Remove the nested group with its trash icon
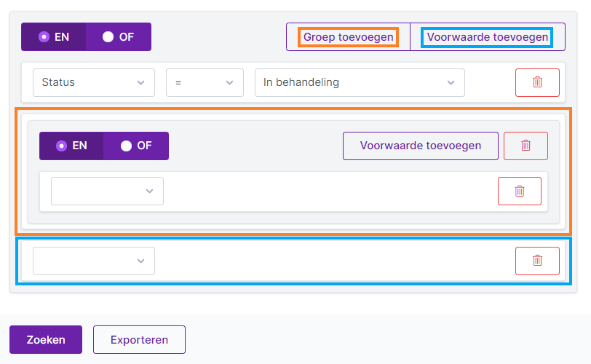Image resolution: width=591 pixels, height=364 pixels. pyautogui.click(x=525, y=146)
